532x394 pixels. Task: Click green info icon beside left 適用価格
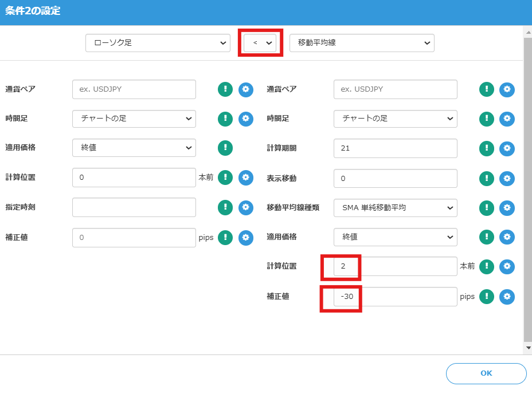coord(225,148)
